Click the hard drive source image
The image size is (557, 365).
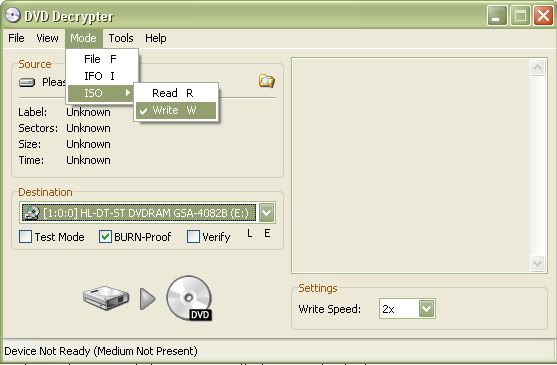(x=106, y=298)
